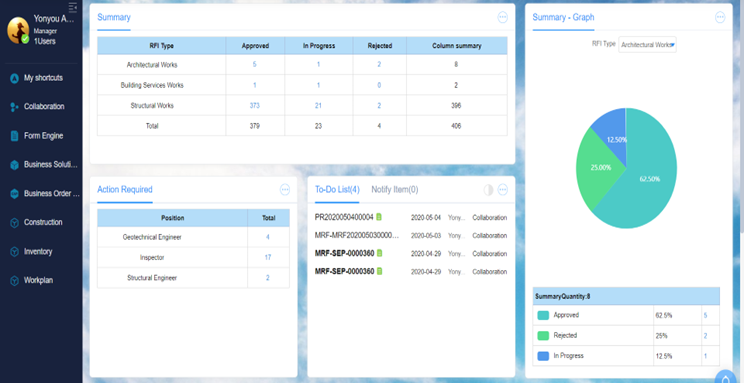Click the Rejected green legend swatch
Screen dimensions: 744x383
click(x=543, y=336)
